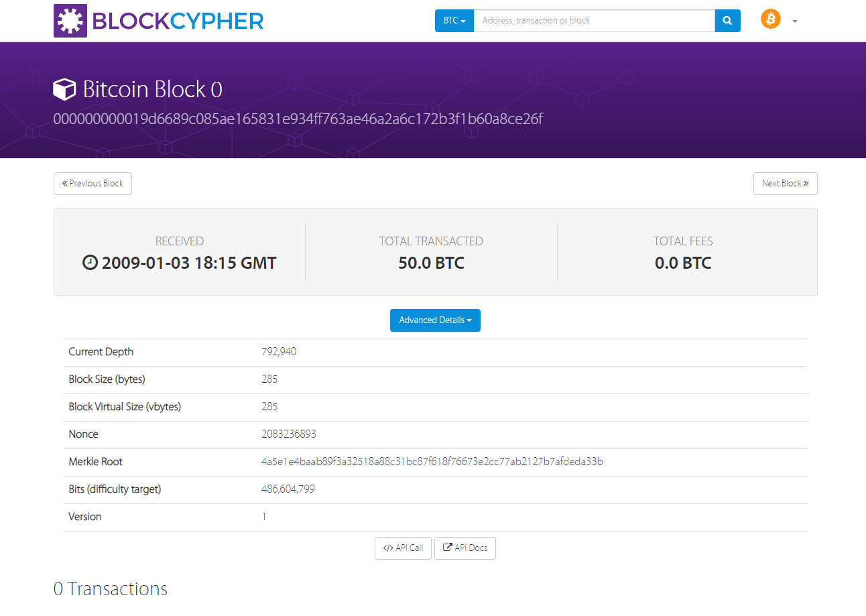Open the BTC coin selector dropdown
The height and width of the screenshot is (616, 866).
(x=454, y=21)
